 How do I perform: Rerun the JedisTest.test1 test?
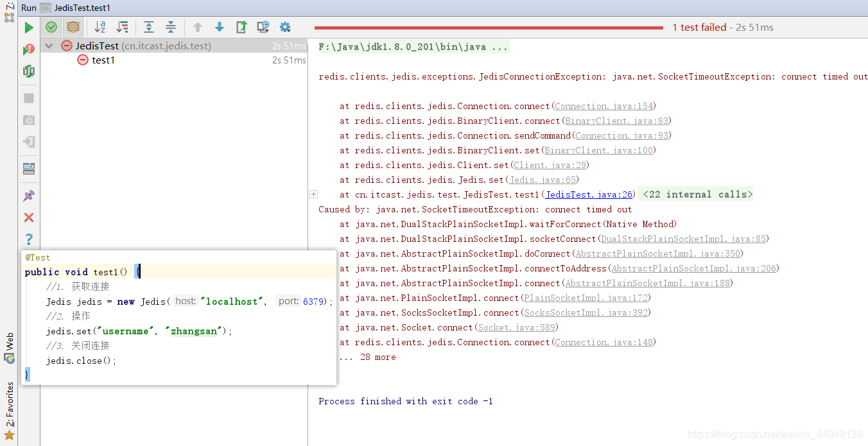(x=28, y=28)
